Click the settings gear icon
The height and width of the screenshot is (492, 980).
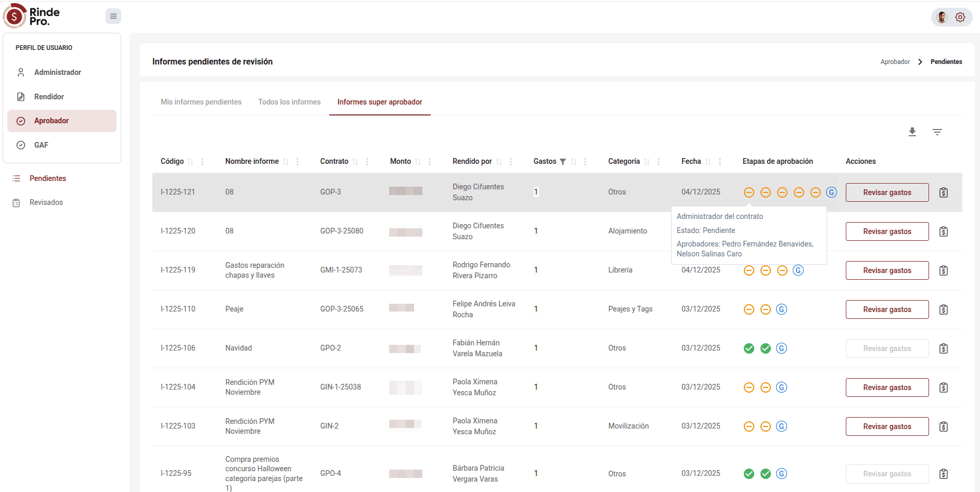pyautogui.click(x=960, y=17)
